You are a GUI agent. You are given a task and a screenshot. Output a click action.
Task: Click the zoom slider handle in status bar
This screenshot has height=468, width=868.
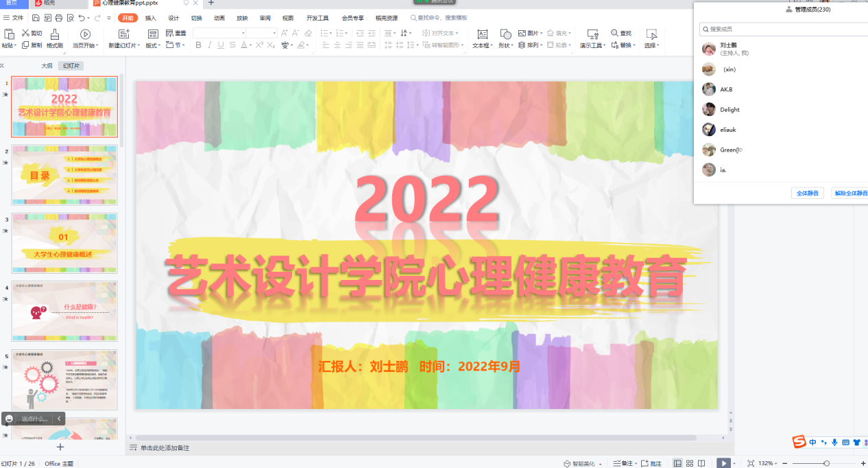pos(825,464)
